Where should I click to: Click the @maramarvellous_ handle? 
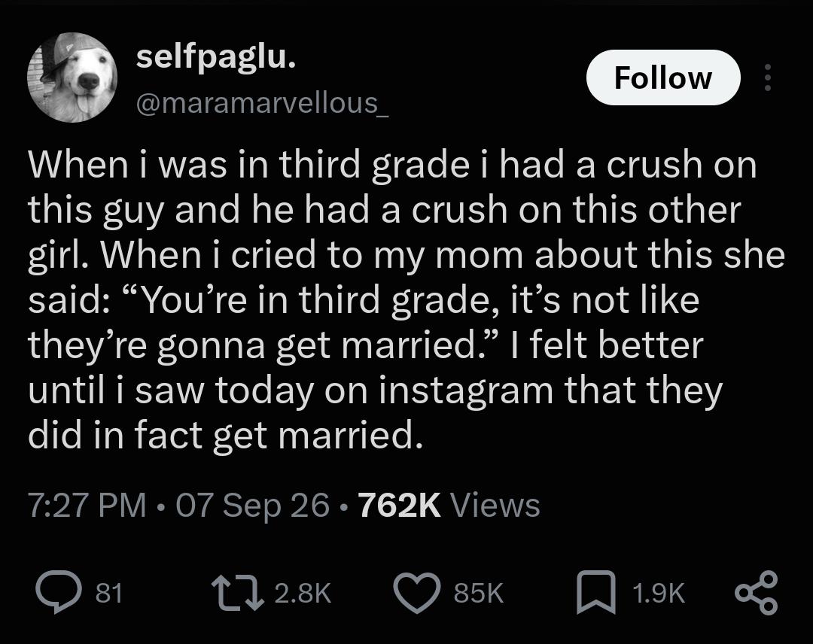tap(261, 103)
